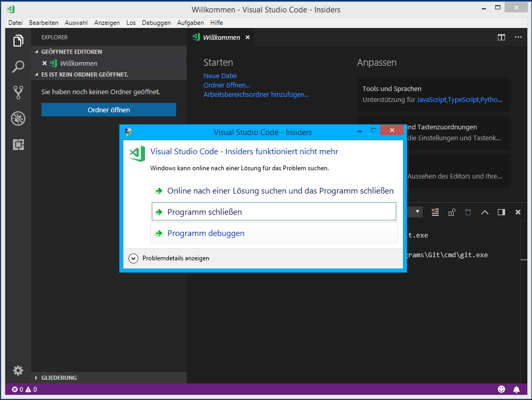
Task: Toggle scroll lock in the panel toolbar
Action: point(451,212)
